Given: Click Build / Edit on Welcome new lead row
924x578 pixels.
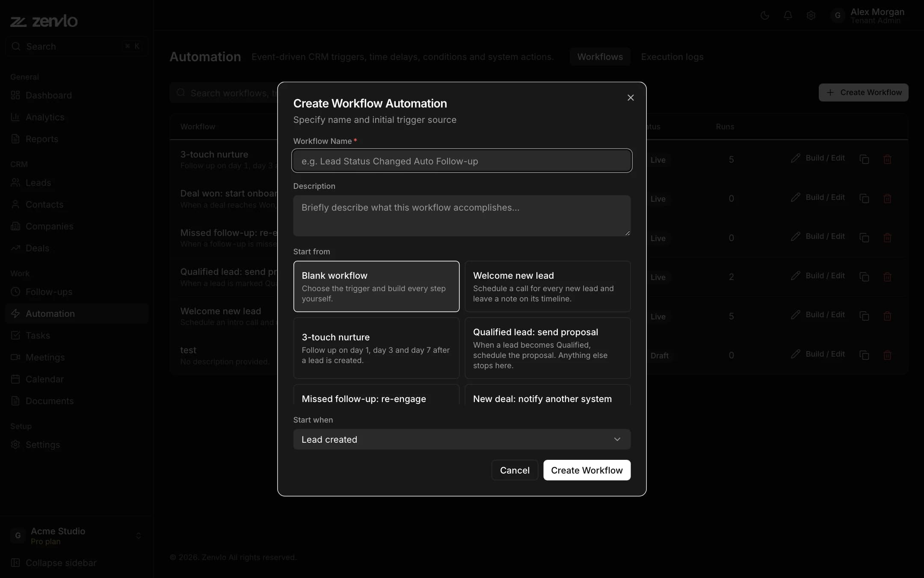Looking at the screenshot, I should (x=818, y=315).
